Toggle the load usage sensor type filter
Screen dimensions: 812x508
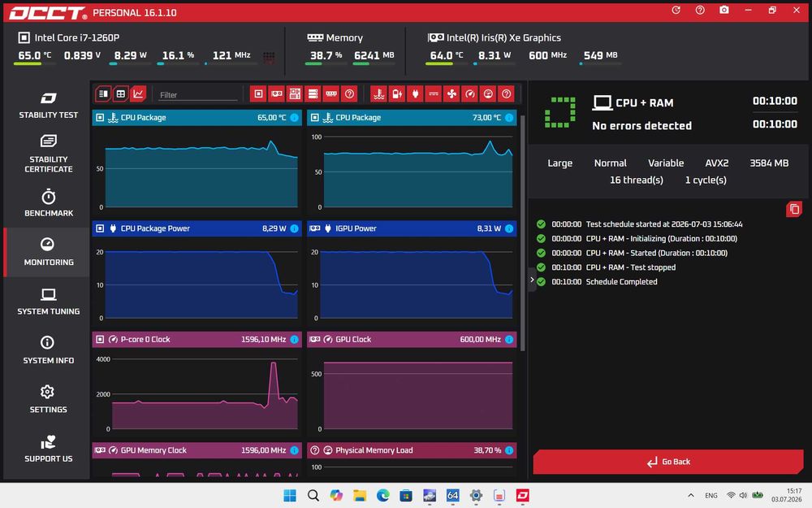(x=488, y=93)
